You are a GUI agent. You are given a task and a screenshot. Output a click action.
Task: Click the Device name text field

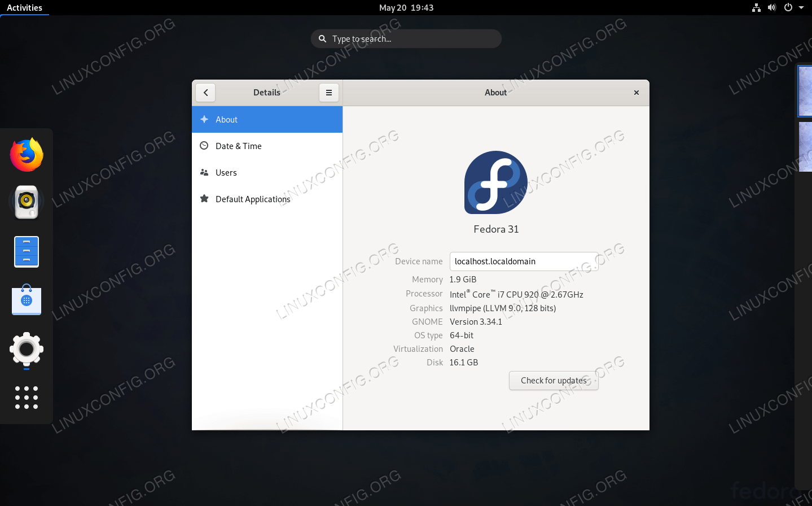tap(524, 261)
